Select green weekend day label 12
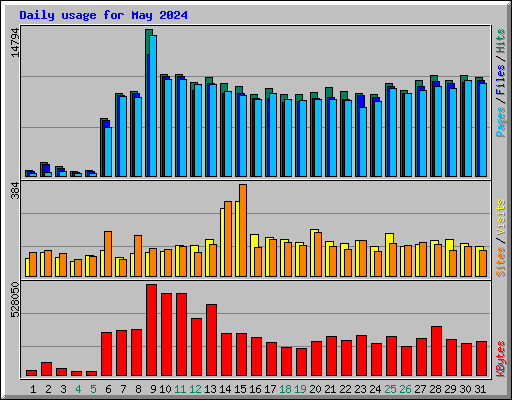Viewport: 512px width, 400px height. pyautogui.click(x=195, y=389)
